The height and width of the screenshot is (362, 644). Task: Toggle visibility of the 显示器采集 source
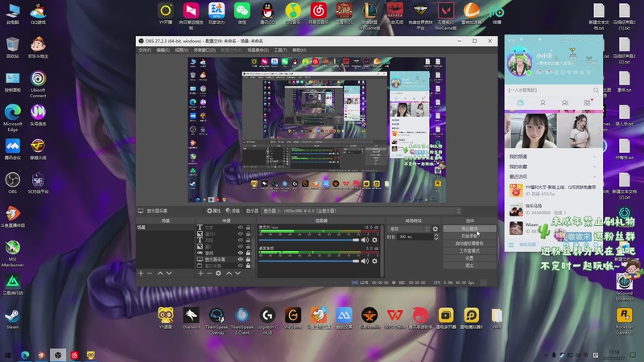pyautogui.click(x=240, y=259)
